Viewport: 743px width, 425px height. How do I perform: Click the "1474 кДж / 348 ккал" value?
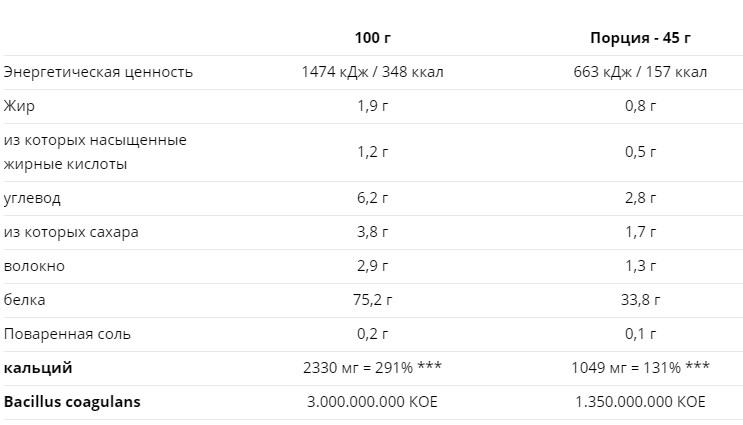point(372,72)
